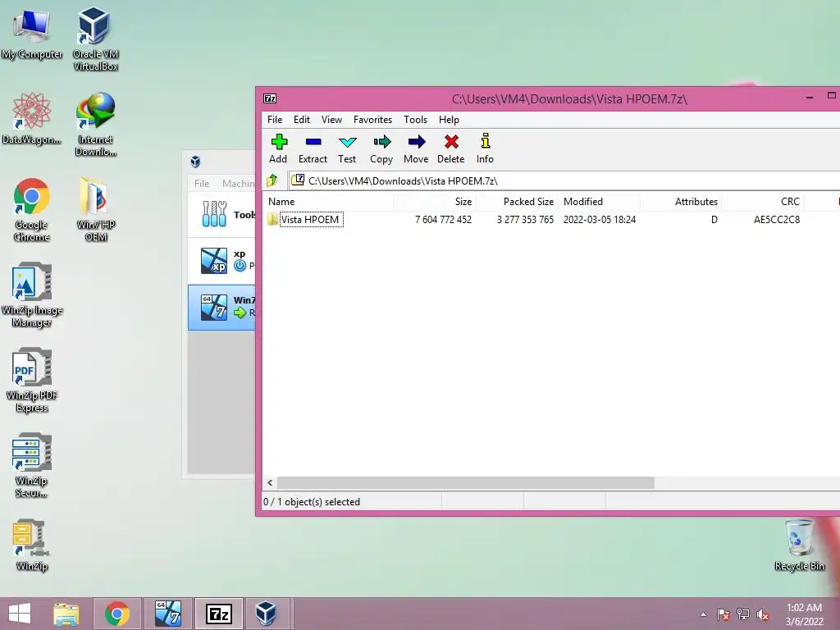
Task: Run Test from the 7-Zip toolbar
Action: tap(347, 148)
